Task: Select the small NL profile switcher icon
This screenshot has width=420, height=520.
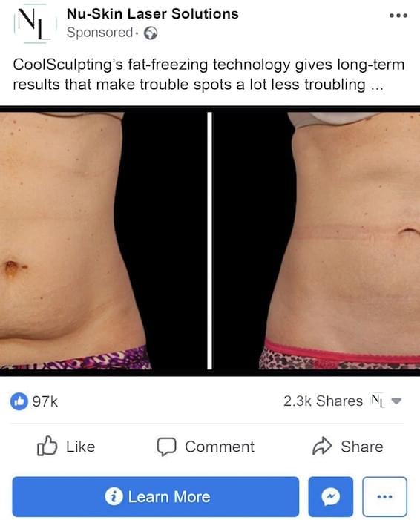Action: 377,401
